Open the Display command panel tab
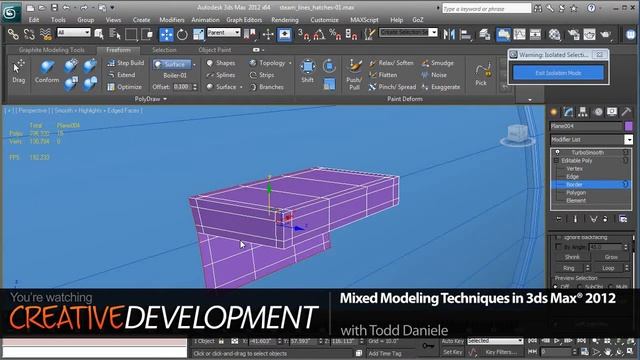The image size is (640, 360). point(612,112)
